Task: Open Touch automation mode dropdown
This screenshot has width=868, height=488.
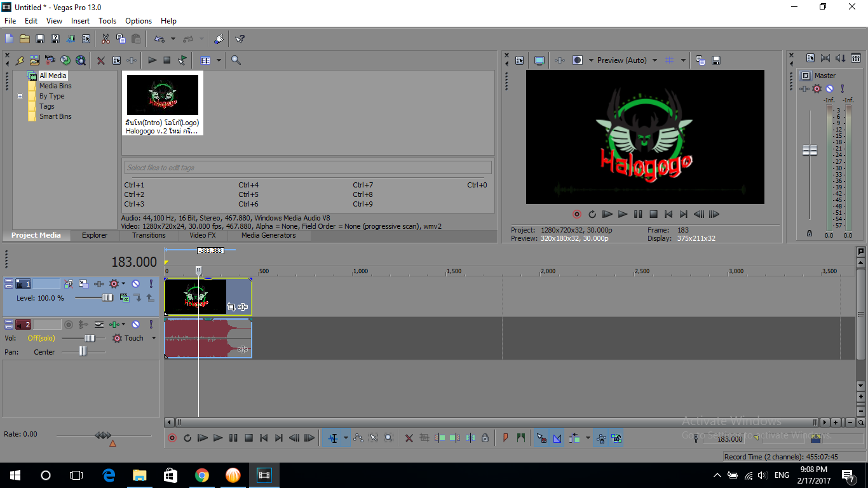Action: 153,338
